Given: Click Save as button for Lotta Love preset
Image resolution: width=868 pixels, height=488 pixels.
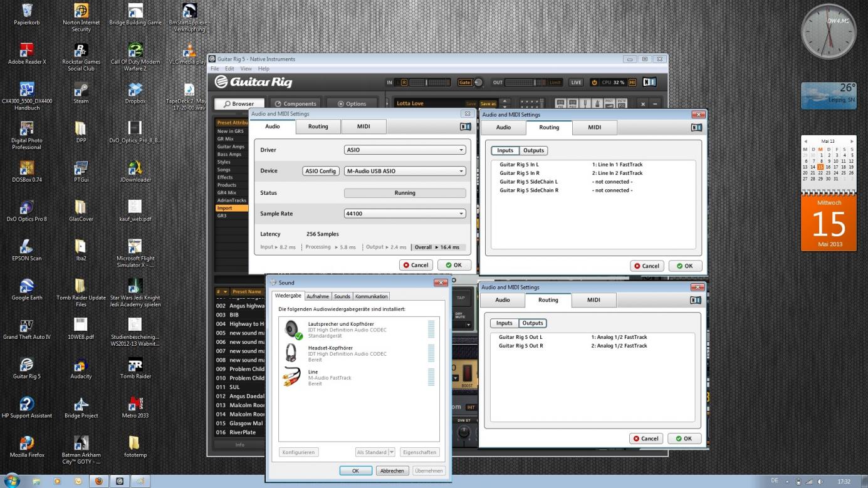Looking at the screenshot, I should [x=488, y=103].
